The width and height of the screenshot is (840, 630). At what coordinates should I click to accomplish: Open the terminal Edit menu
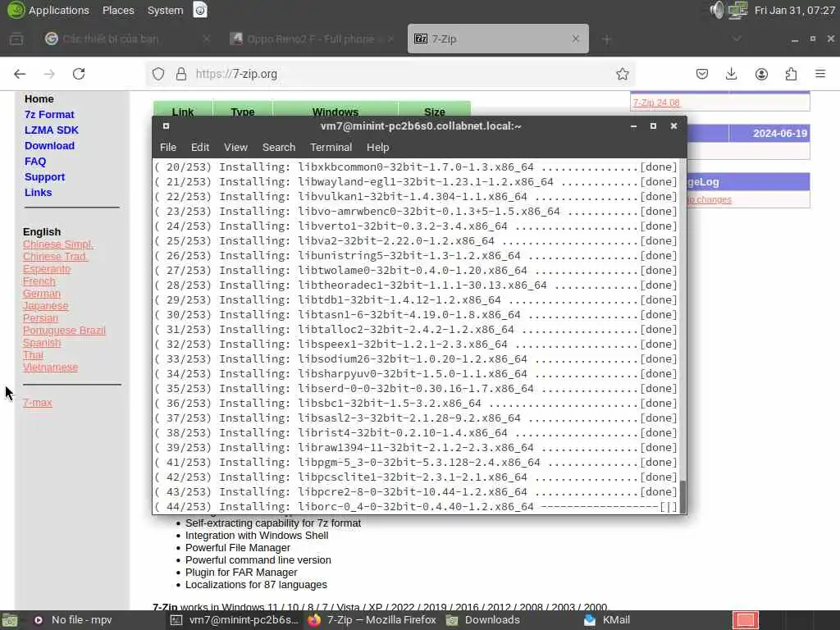coord(200,148)
